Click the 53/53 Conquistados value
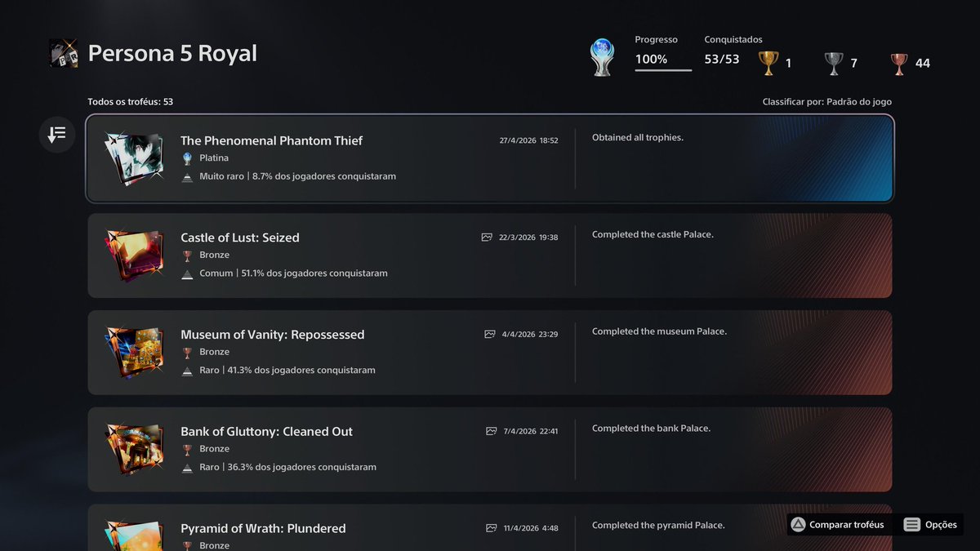 [x=722, y=59]
